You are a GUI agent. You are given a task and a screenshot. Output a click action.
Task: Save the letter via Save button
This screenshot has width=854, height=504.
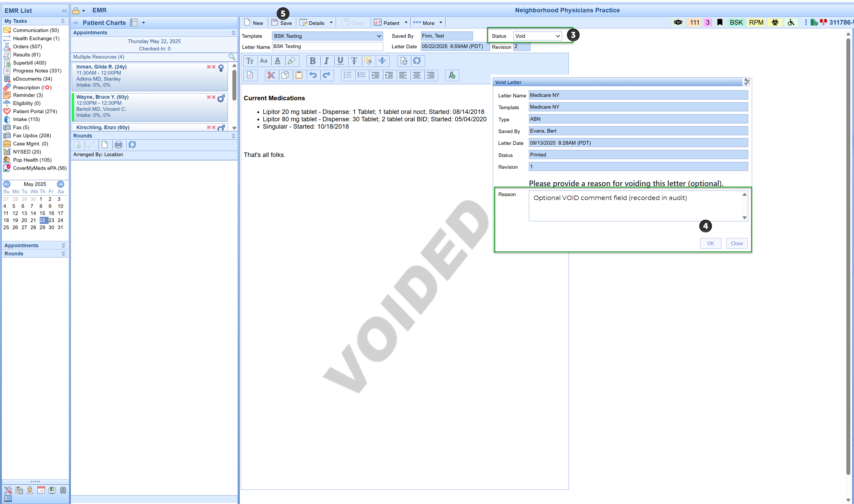(282, 23)
